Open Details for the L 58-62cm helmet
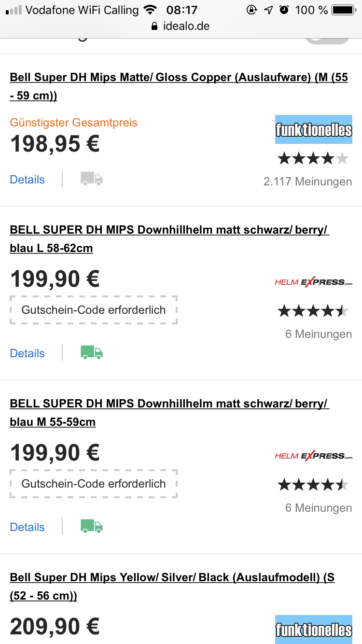The image size is (362, 644). click(28, 353)
